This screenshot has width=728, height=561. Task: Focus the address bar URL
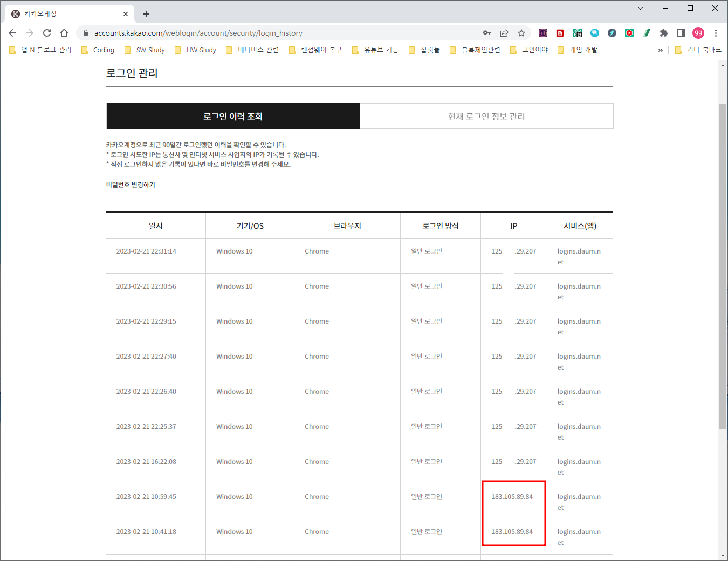[198, 33]
